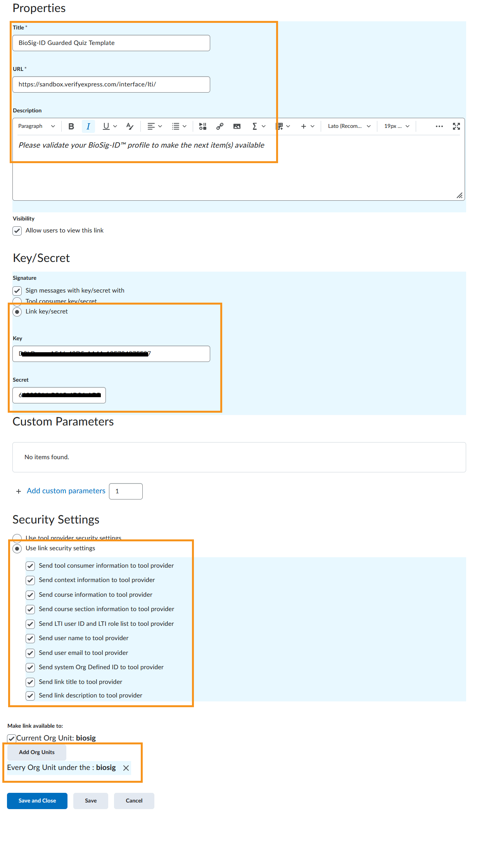This screenshot has height=868, width=477.
Task: Toggle italic formatting in description editor
Action: [x=88, y=126]
